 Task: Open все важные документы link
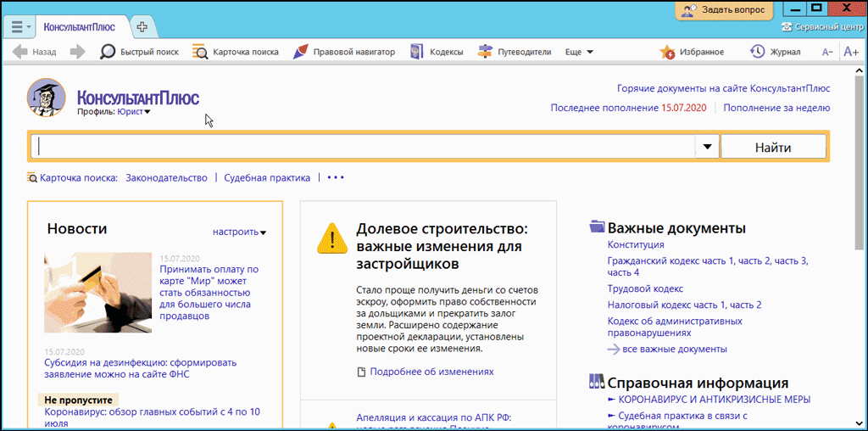[668, 349]
